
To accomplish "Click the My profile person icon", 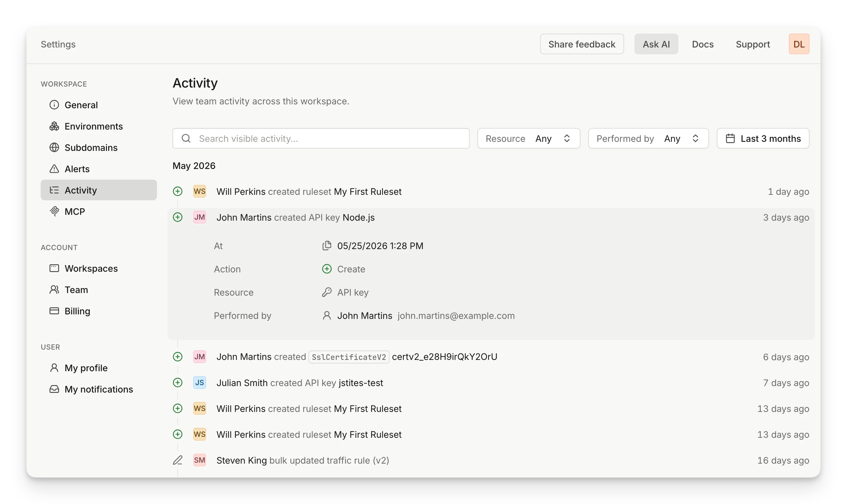I will [54, 368].
